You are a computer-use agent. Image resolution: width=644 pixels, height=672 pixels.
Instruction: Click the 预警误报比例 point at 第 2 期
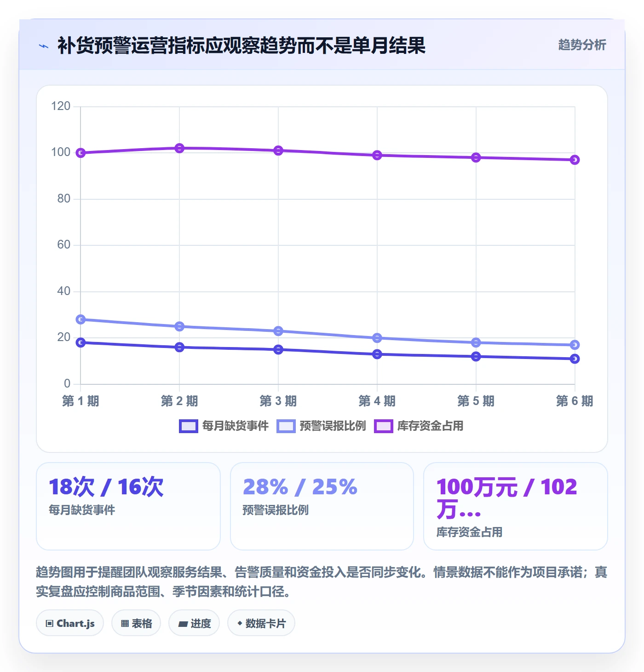click(179, 326)
